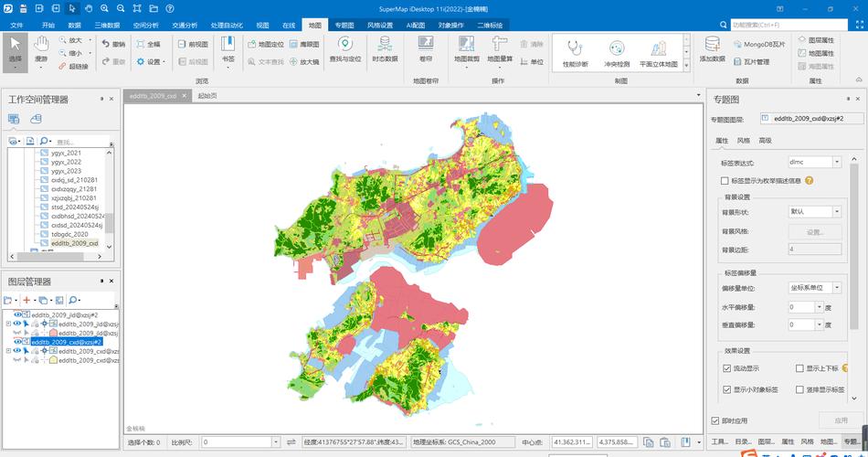The height and width of the screenshot is (457, 868).
Task: Uncheck the 流动显示 checkbox
Action: [727, 368]
